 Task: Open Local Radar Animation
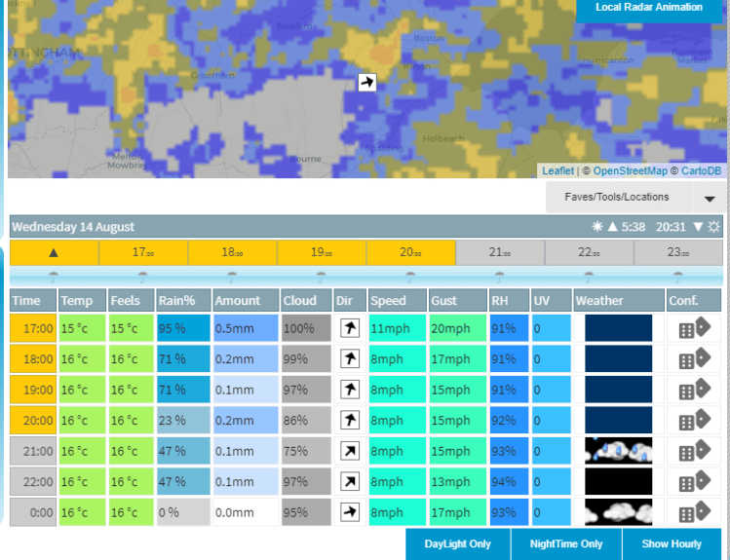tap(649, 8)
